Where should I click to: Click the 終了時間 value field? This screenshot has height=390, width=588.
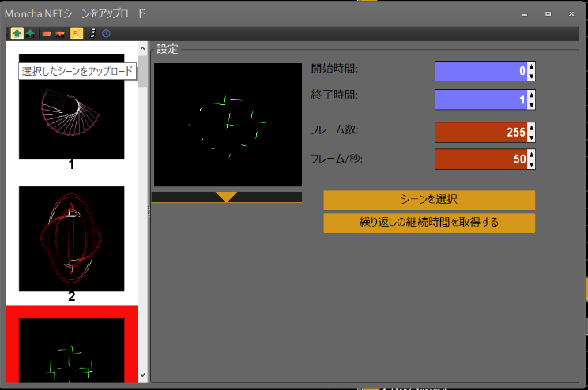click(x=481, y=99)
